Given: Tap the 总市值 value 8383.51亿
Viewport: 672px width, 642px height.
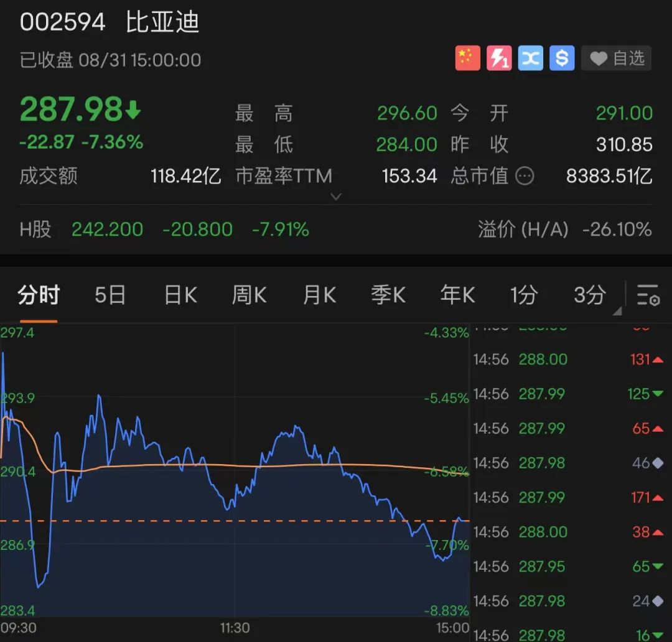Looking at the screenshot, I should click(609, 175).
